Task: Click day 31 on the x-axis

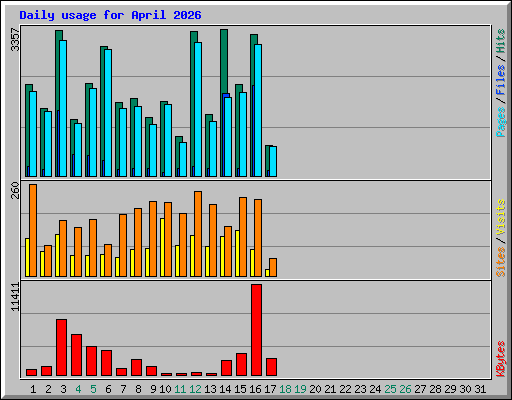Action: pyautogui.click(x=480, y=389)
